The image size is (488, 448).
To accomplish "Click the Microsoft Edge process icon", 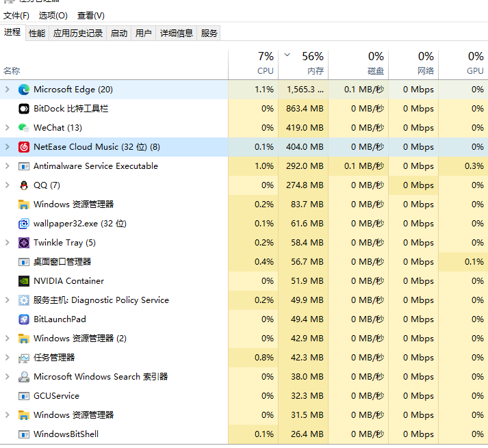I will [24, 90].
